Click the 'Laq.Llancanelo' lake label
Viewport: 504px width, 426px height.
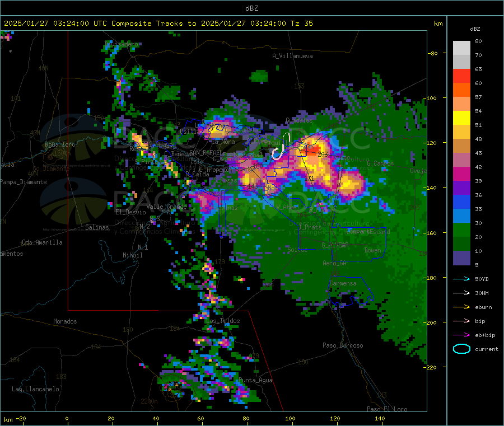(35, 390)
